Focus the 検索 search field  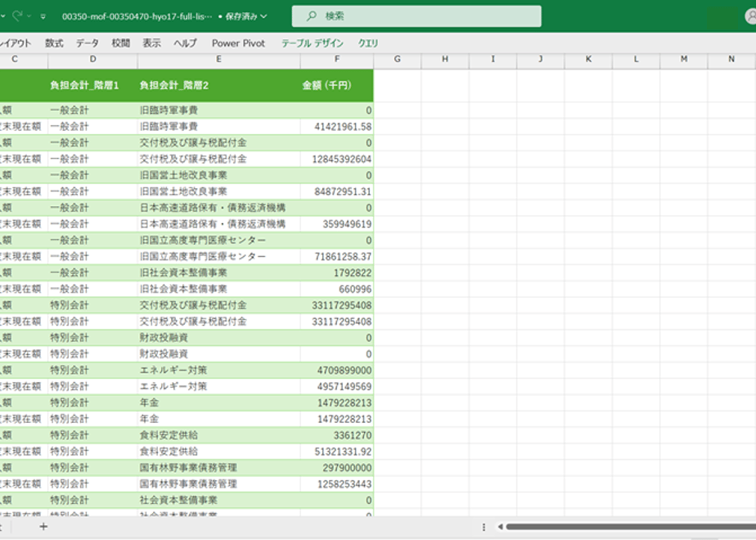[x=416, y=16]
